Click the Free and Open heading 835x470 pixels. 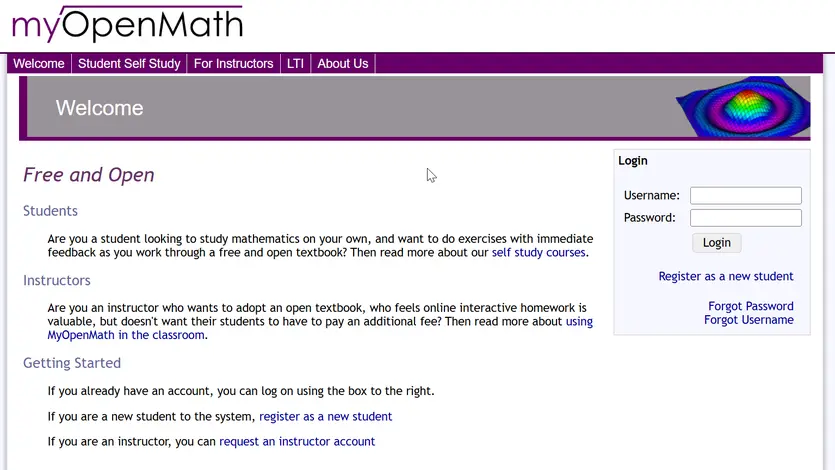pyautogui.click(x=89, y=175)
